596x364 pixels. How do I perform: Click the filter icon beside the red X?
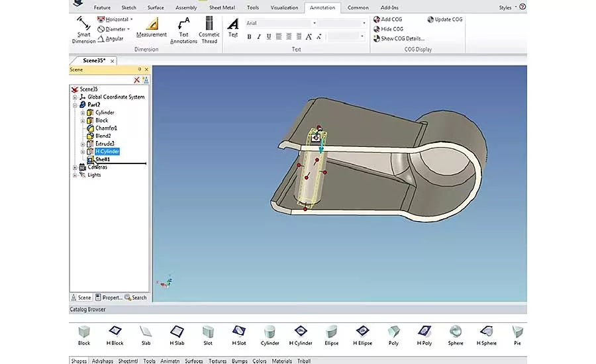[146, 80]
